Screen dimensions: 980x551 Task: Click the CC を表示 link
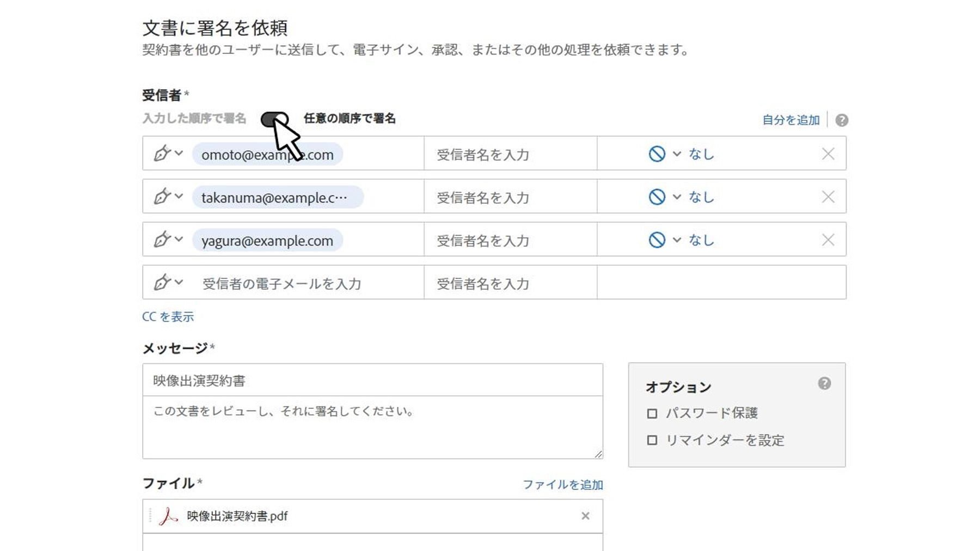click(168, 317)
